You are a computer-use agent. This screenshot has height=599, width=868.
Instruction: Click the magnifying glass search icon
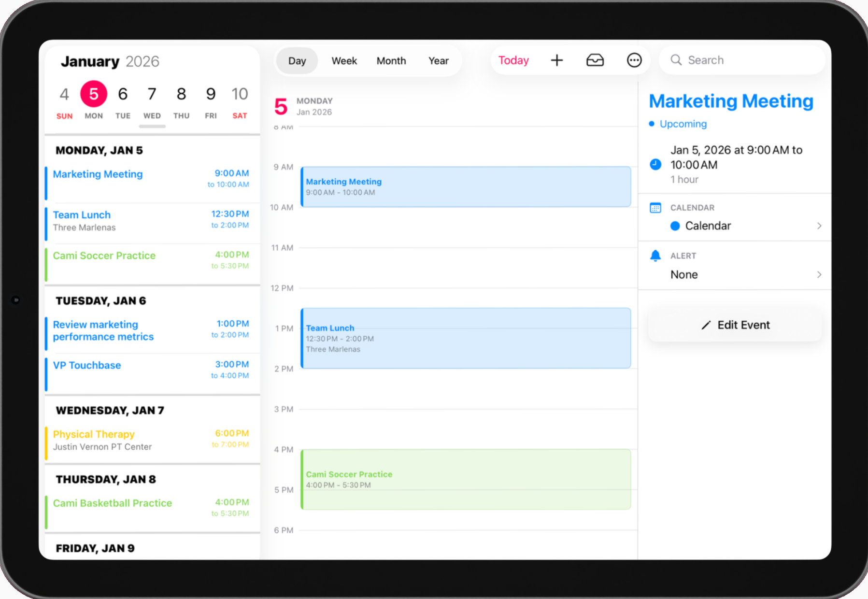coord(676,60)
